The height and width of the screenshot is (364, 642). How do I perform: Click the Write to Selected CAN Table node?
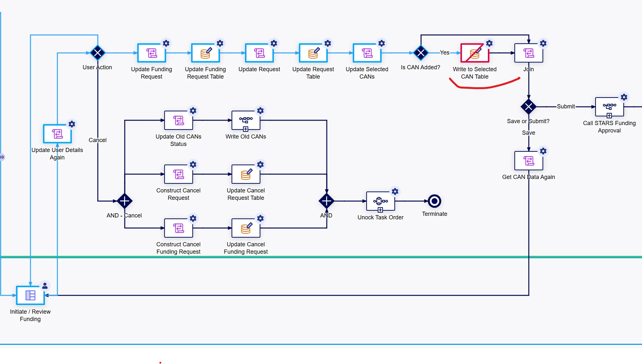pos(475,53)
